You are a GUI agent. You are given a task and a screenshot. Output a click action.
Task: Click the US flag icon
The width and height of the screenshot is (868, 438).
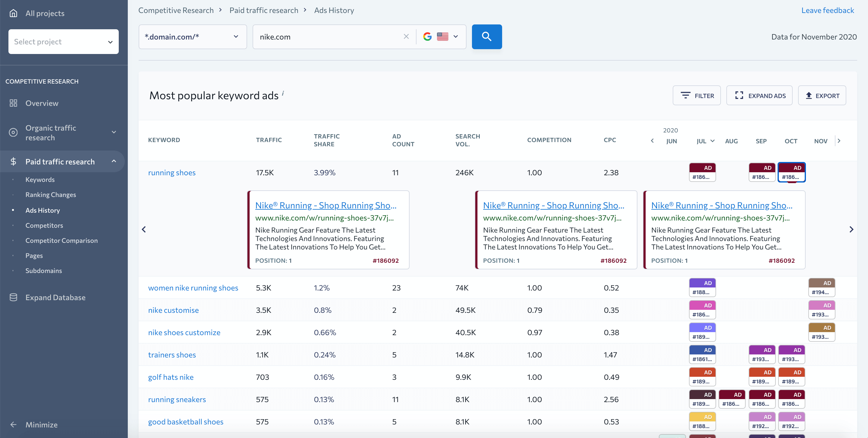click(442, 36)
